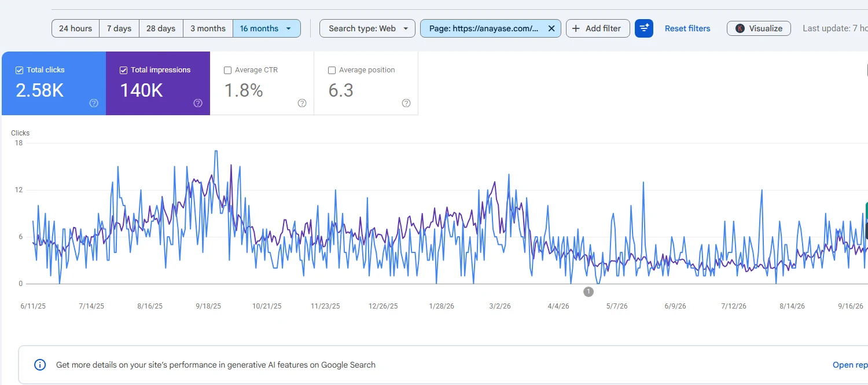Open help icon on Total impressions card
Viewport: 868px width, 385px height.
pyautogui.click(x=198, y=103)
